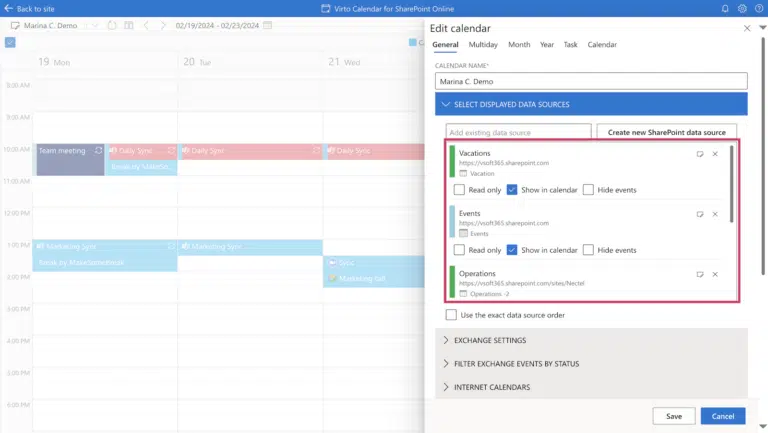Remove the Events data source
Viewport: 768px width, 433px height.
(715, 214)
